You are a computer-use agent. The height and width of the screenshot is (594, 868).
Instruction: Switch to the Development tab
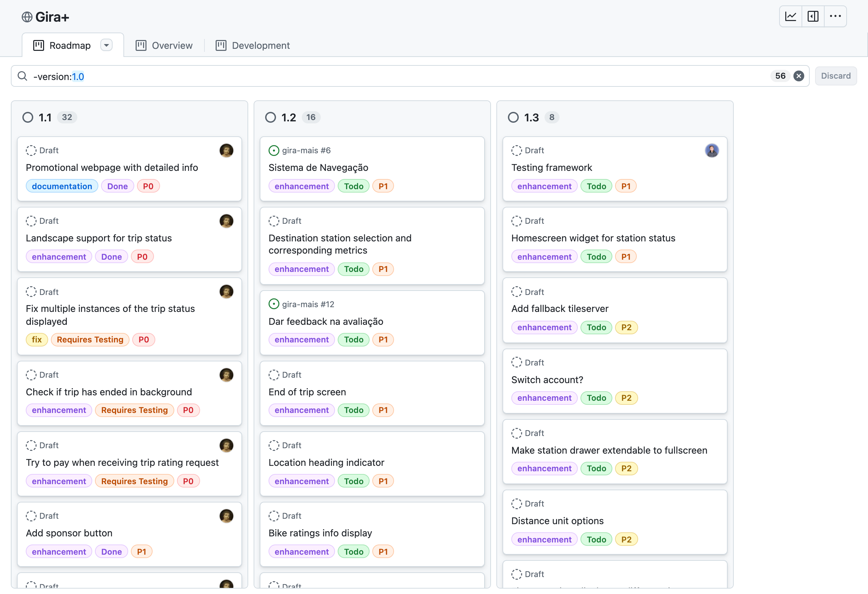253,45
